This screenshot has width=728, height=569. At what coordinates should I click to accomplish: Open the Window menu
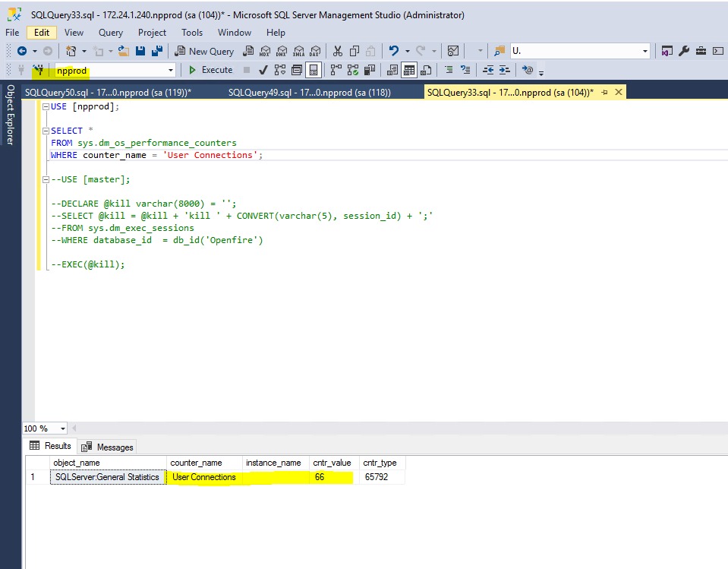(x=235, y=33)
